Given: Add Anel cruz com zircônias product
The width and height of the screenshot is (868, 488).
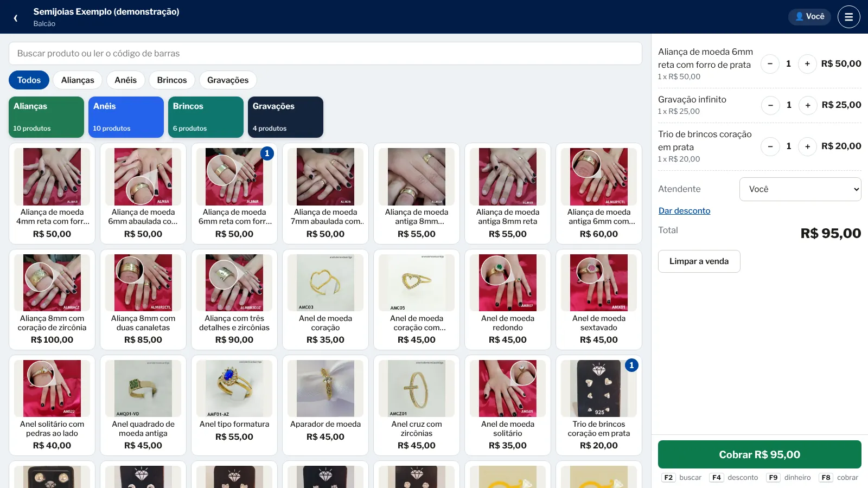Looking at the screenshot, I should point(417,405).
